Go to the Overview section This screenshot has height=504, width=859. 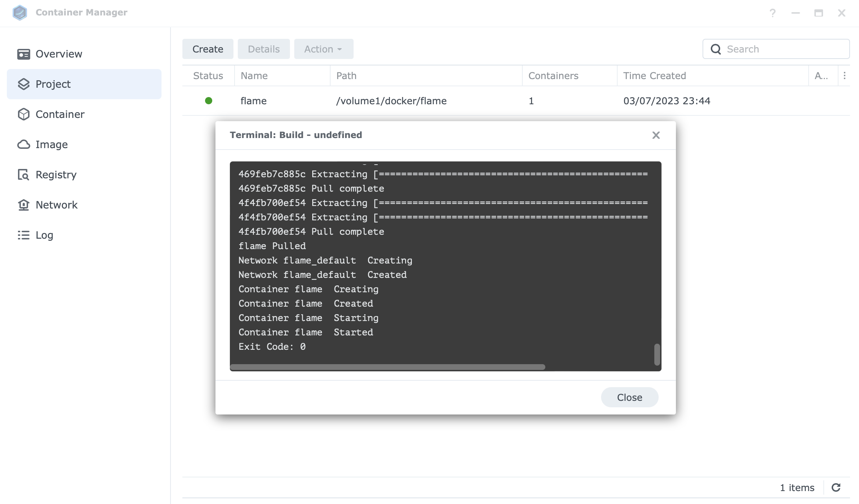tap(84, 54)
